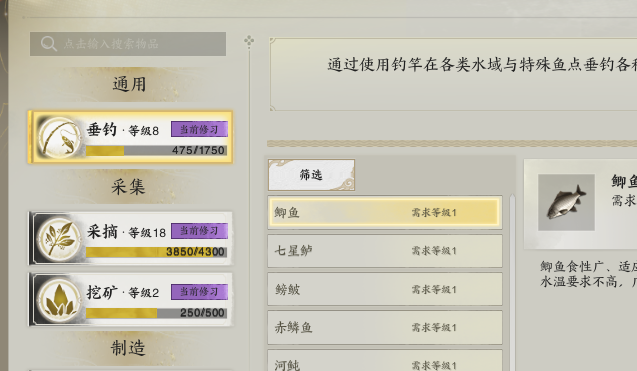Toggle 当前修习 badge on 垂钓
637x371 pixels.
[199, 129]
